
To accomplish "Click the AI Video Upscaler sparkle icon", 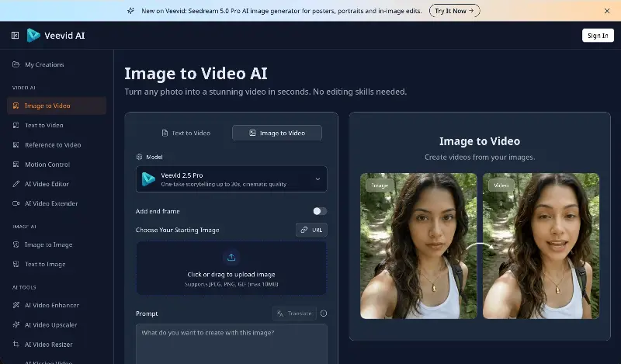I will (16, 324).
